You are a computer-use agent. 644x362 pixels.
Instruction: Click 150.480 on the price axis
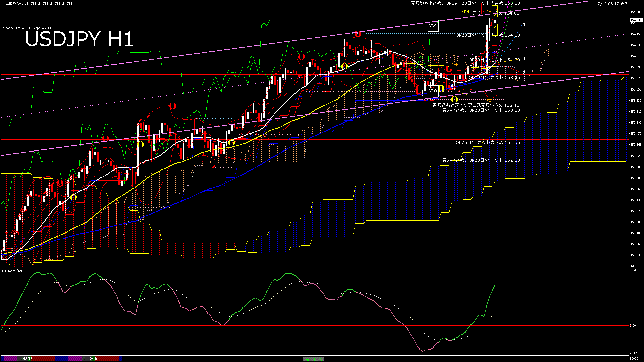coord(636,233)
